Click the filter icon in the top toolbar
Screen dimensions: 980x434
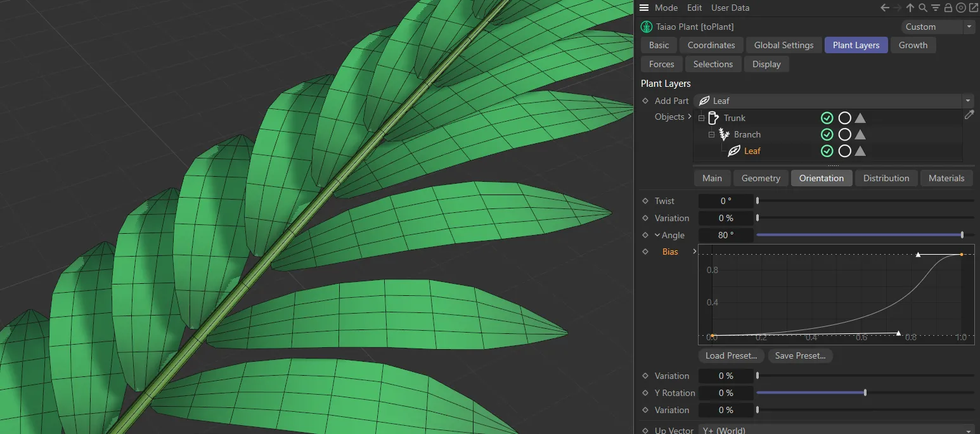point(935,8)
